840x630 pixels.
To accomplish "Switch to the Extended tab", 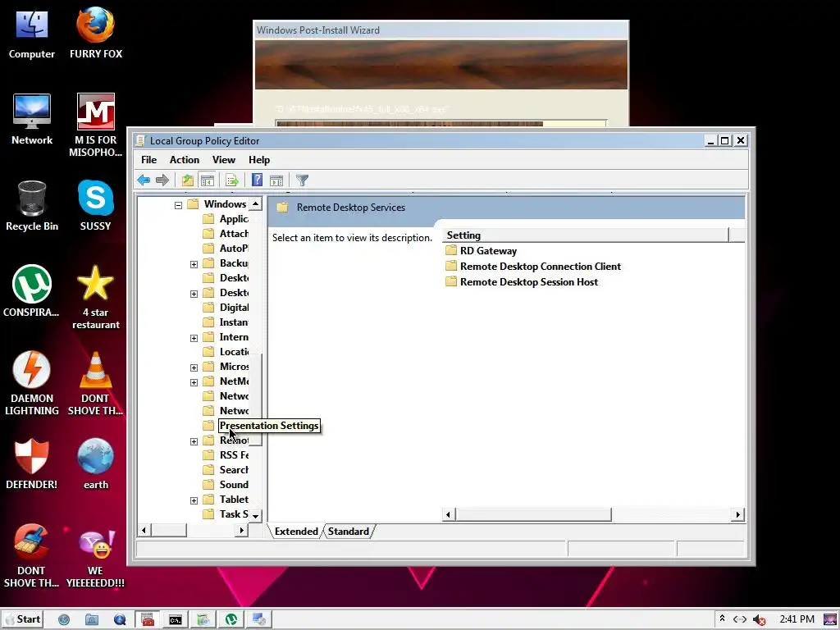I will [x=296, y=531].
